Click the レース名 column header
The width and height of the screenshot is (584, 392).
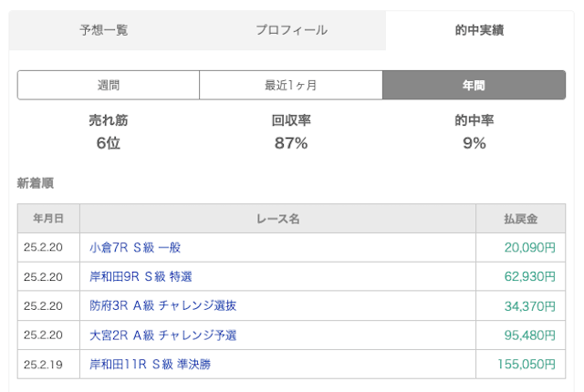coord(277,219)
